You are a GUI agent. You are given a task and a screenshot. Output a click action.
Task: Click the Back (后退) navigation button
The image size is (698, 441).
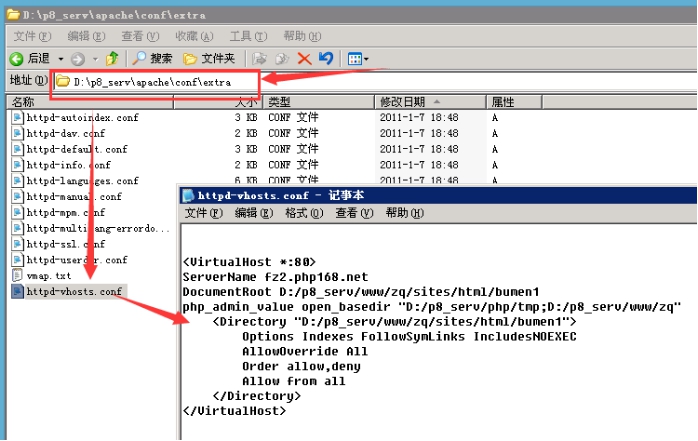[30, 59]
